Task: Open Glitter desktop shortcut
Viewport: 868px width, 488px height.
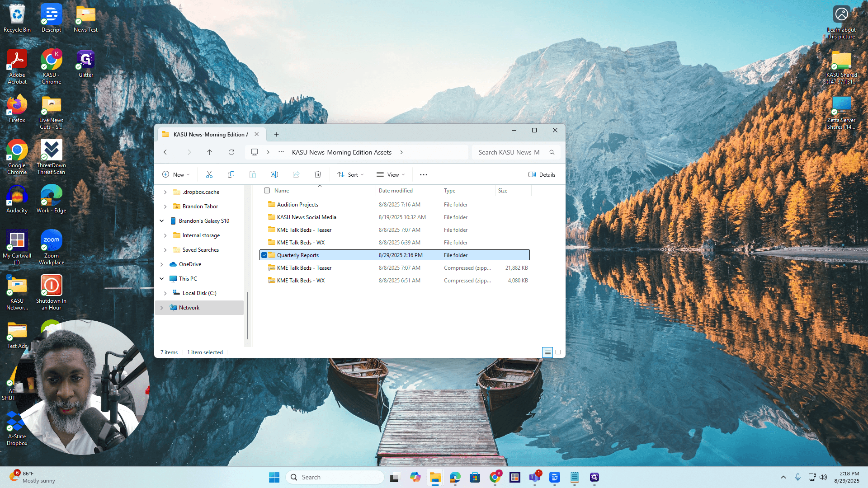Action: (86, 63)
